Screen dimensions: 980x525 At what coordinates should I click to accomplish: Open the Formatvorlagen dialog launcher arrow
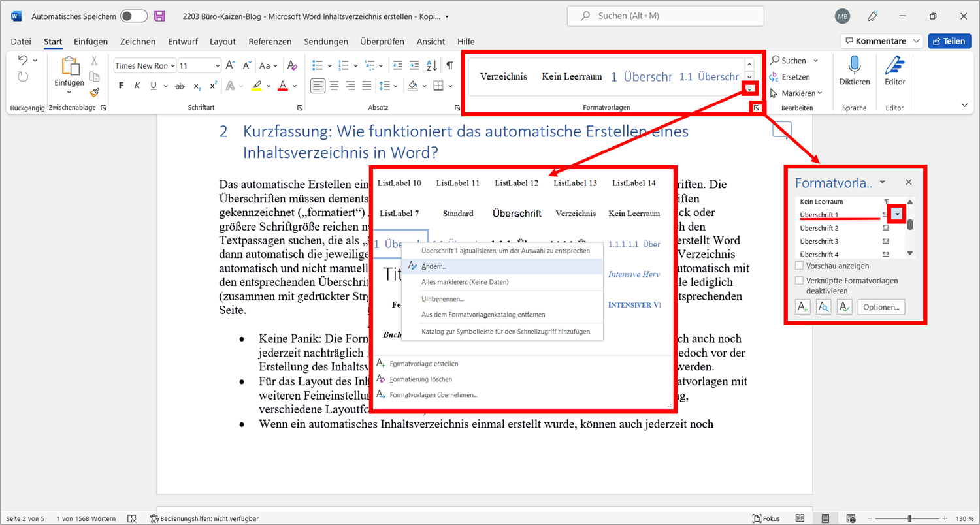coord(757,108)
